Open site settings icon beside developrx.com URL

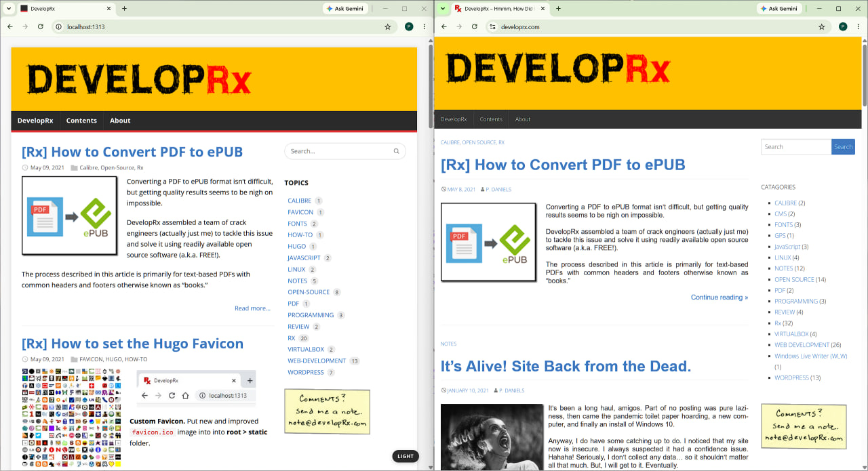tap(492, 26)
